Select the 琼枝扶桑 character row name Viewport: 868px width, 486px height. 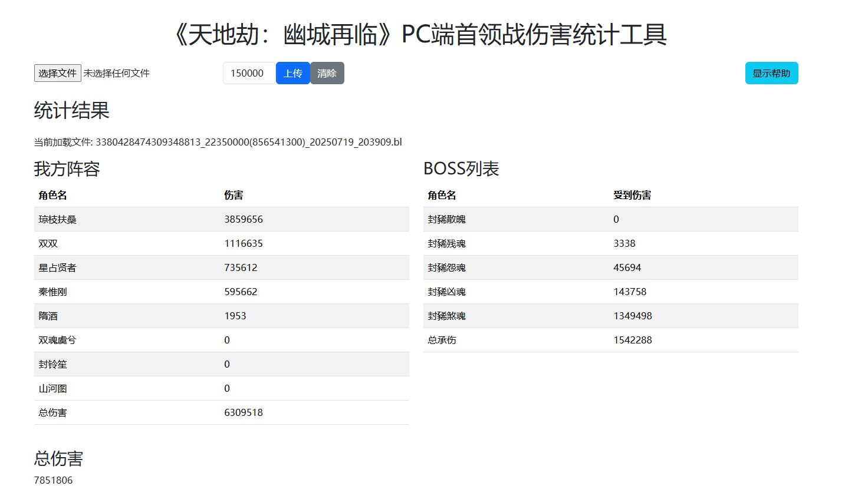point(58,219)
